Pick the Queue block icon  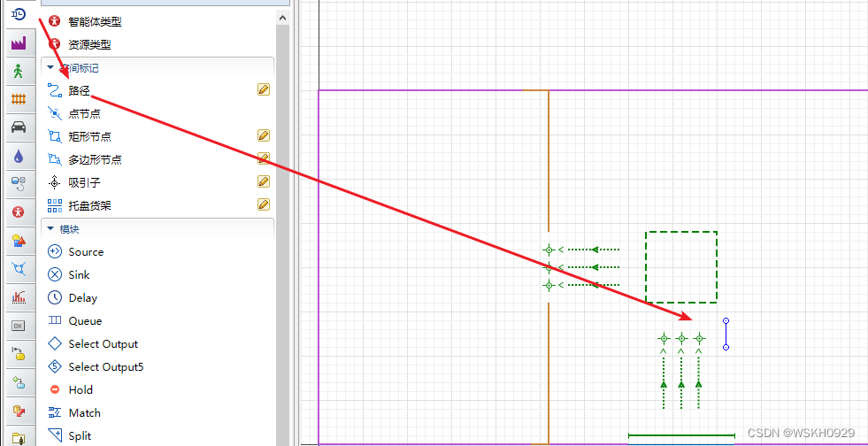point(55,320)
